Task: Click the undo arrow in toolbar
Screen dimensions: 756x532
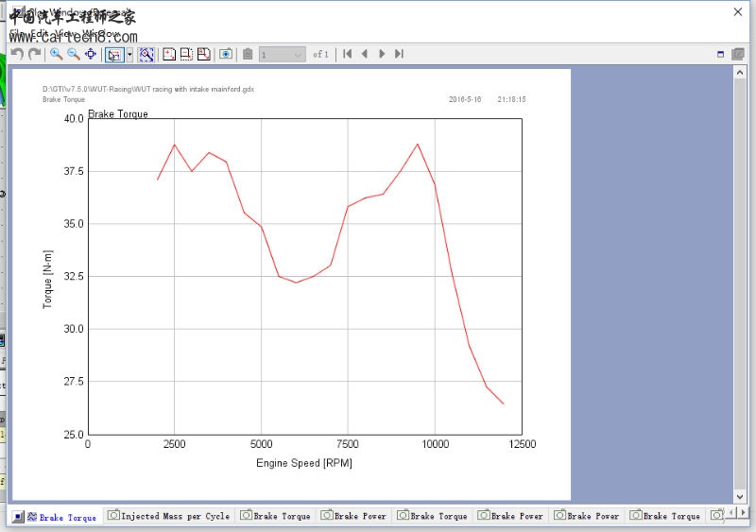Action: (17, 54)
